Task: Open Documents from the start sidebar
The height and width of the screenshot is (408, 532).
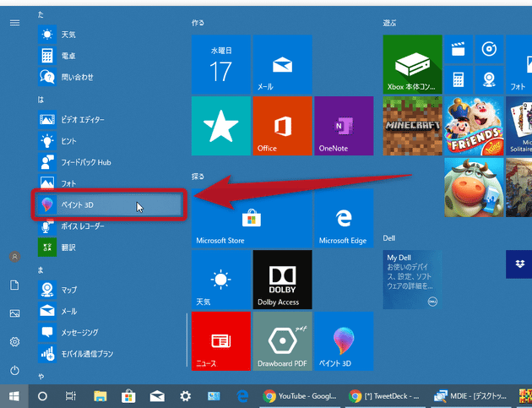Action: point(14,286)
